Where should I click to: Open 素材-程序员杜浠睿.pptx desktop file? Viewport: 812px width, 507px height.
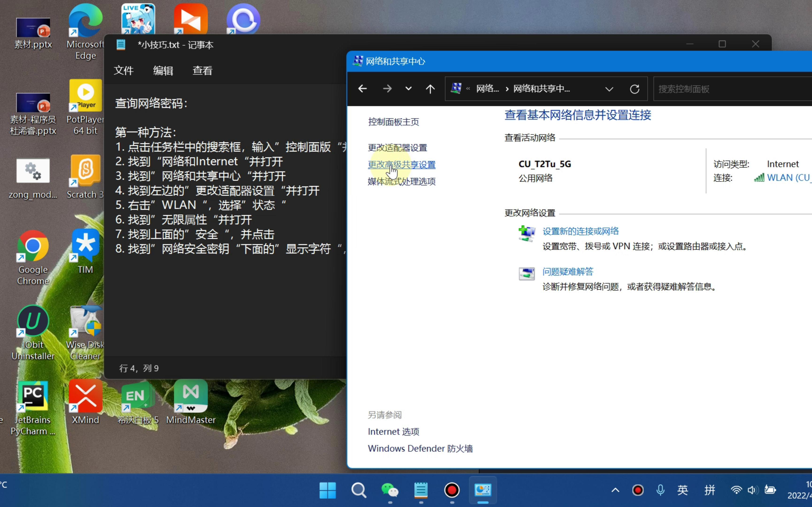(33, 114)
